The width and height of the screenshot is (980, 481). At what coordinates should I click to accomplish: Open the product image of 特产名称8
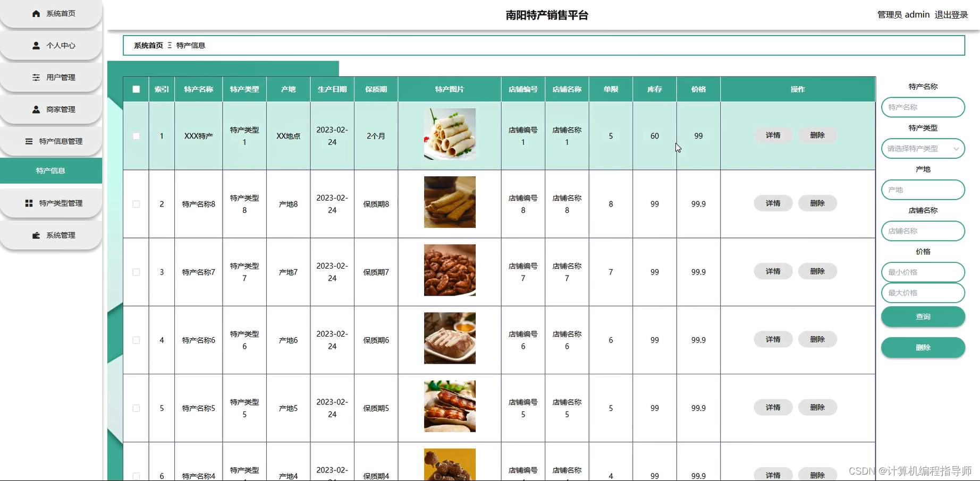(450, 202)
